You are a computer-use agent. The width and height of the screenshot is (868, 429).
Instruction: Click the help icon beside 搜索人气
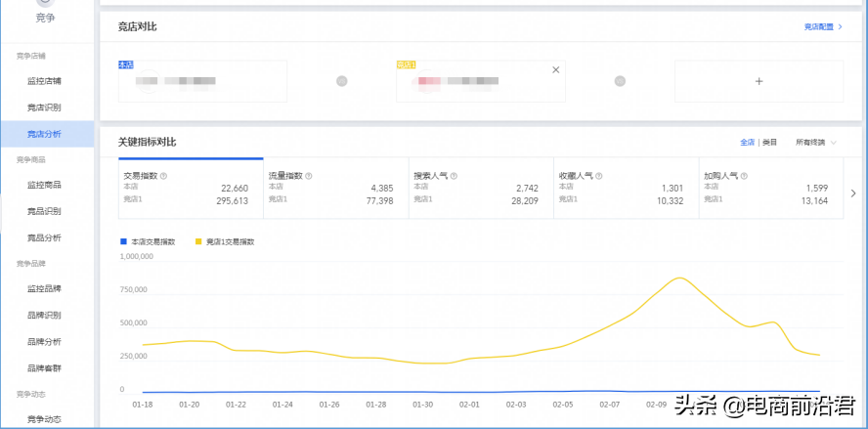click(454, 176)
